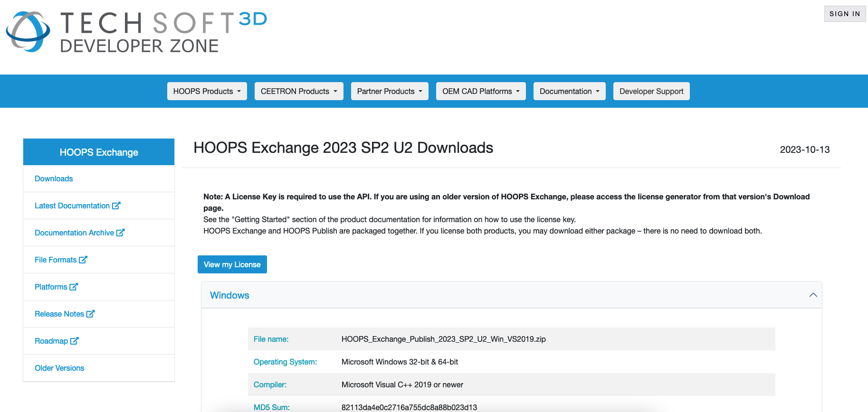Open the Platforms sidebar link
The height and width of the screenshot is (412, 868).
coord(51,287)
